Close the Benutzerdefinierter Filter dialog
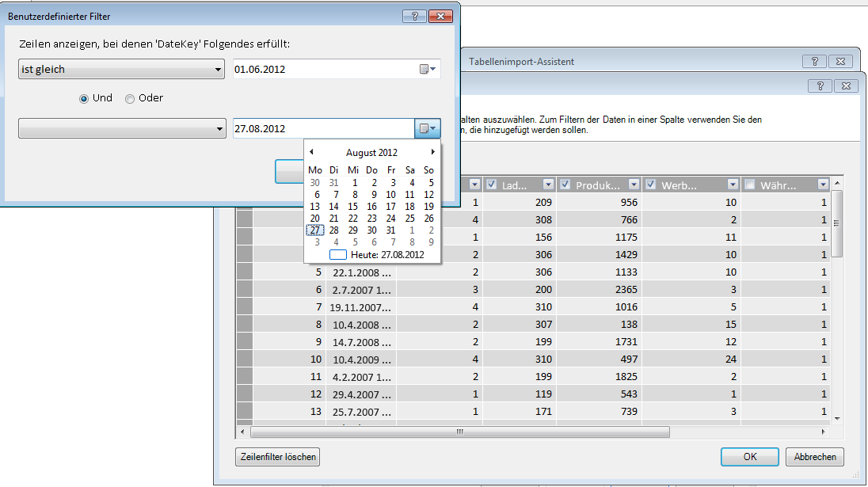The image size is (868, 487). coord(440,16)
